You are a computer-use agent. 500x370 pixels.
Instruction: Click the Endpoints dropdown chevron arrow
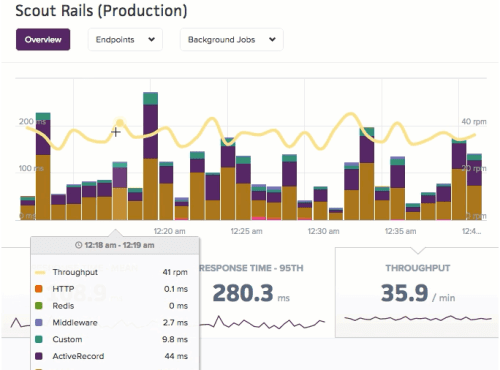tap(151, 39)
